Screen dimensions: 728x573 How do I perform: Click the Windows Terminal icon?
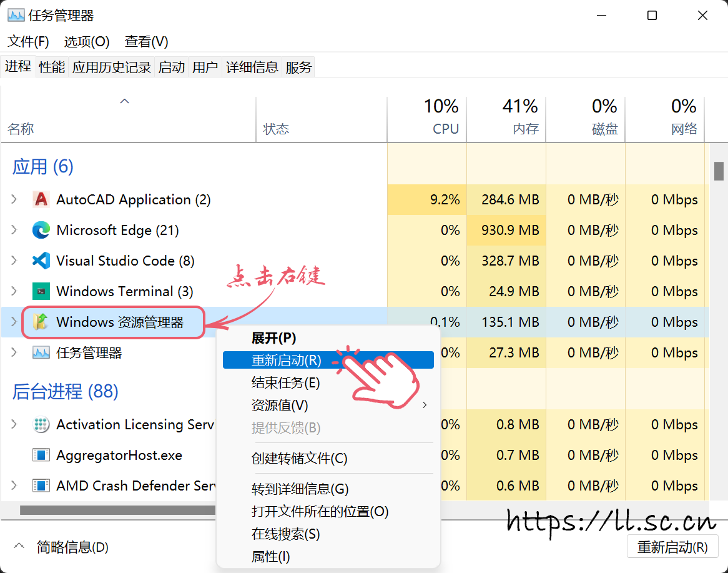tap(41, 291)
